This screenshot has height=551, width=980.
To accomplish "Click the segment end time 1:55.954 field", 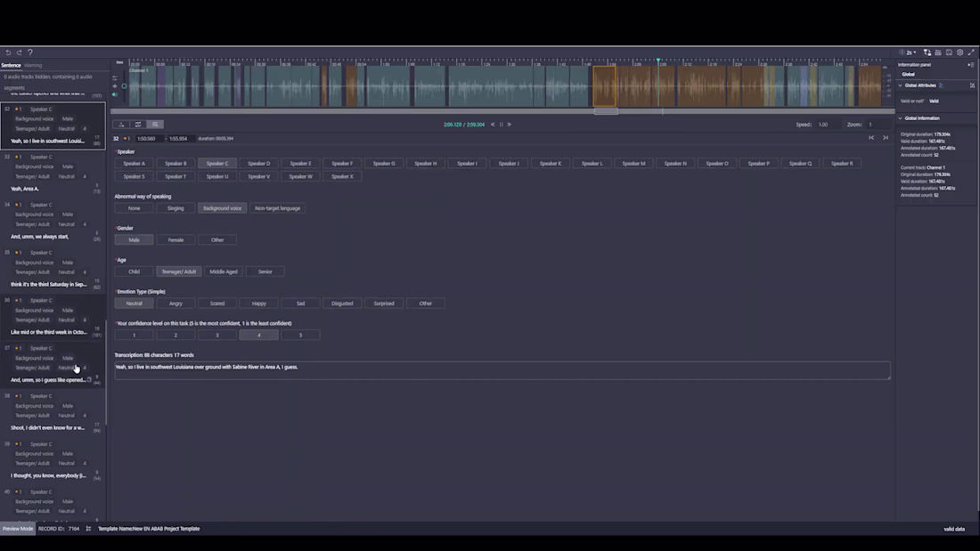I will pyautogui.click(x=180, y=139).
